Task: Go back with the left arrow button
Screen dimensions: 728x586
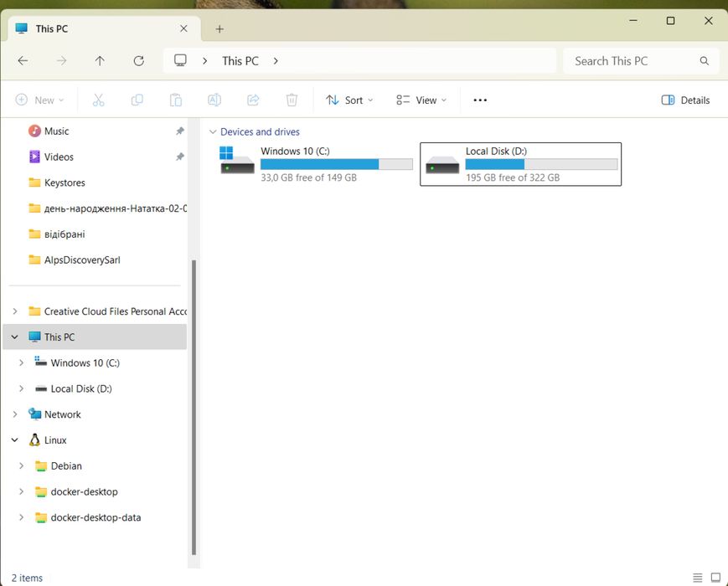Action: point(23,61)
